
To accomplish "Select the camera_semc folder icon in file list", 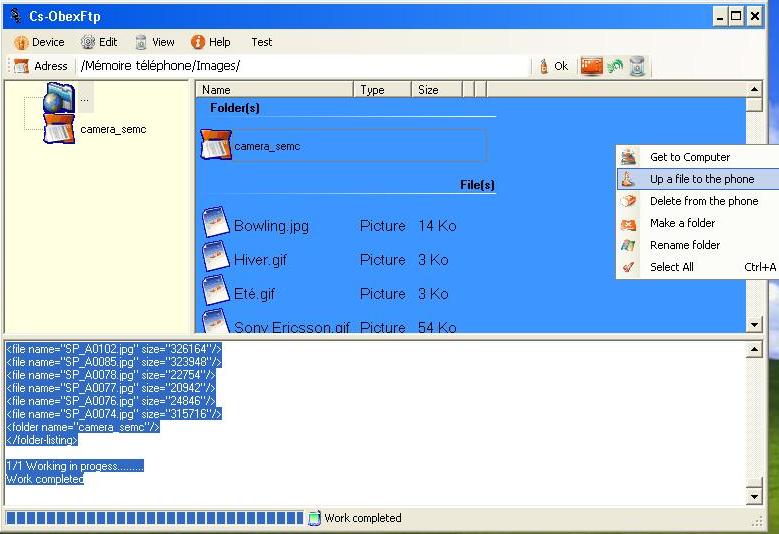I will (216, 146).
